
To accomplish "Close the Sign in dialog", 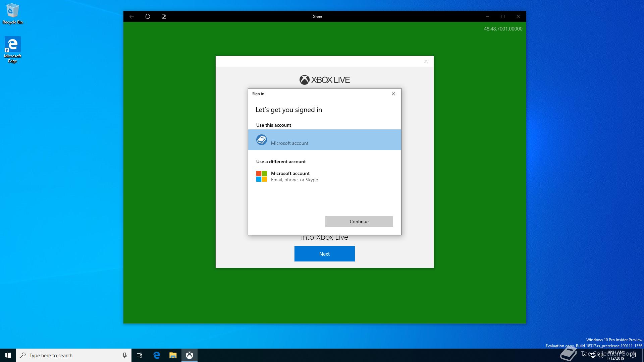I will [x=393, y=94].
